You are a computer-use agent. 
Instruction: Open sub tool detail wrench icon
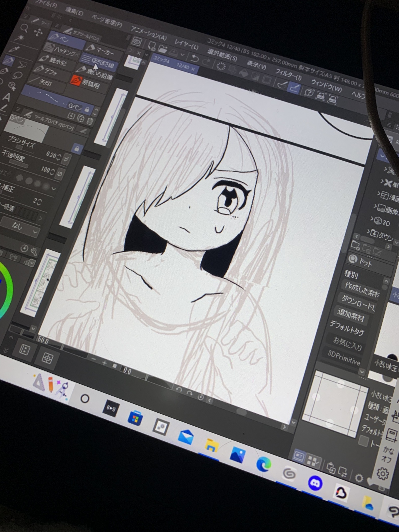tap(34, 252)
